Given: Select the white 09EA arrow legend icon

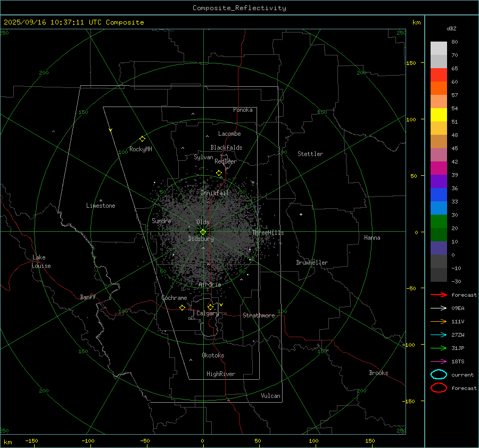Looking at the screenshot, I should [439, 308].
